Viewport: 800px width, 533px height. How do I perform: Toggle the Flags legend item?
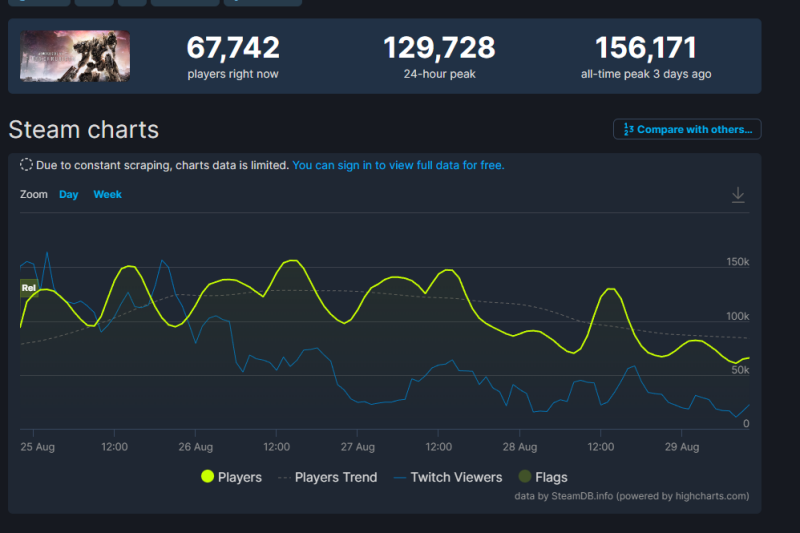point(543,477)
